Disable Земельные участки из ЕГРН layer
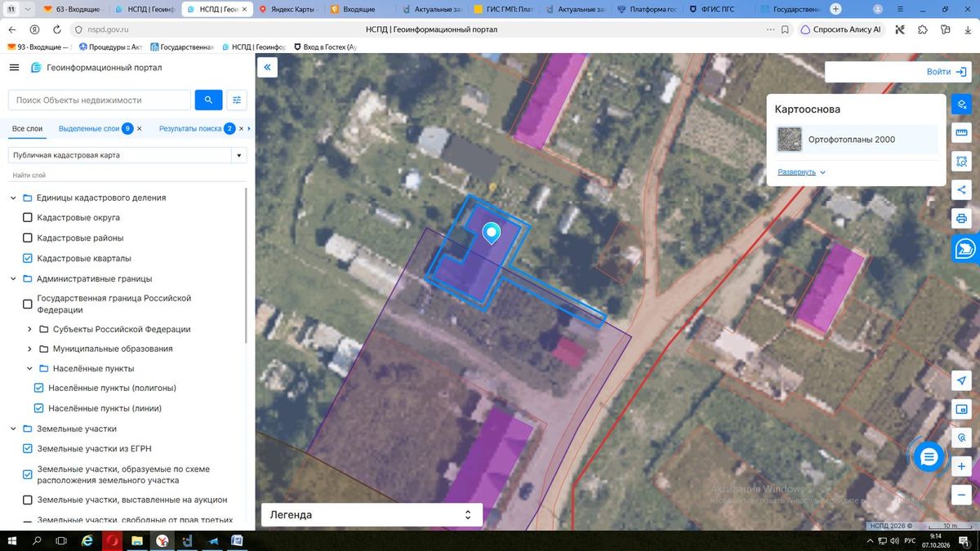980x551 pixels. 28,449
